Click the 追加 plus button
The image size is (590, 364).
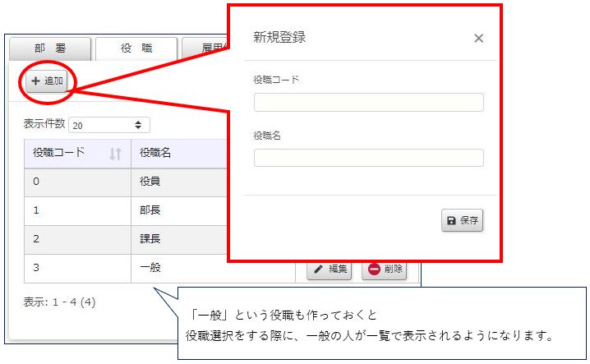point(47,81)
